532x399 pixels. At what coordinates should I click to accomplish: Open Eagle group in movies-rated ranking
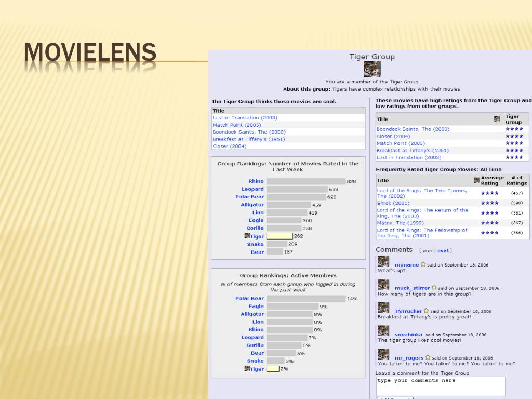click(256, 220)
